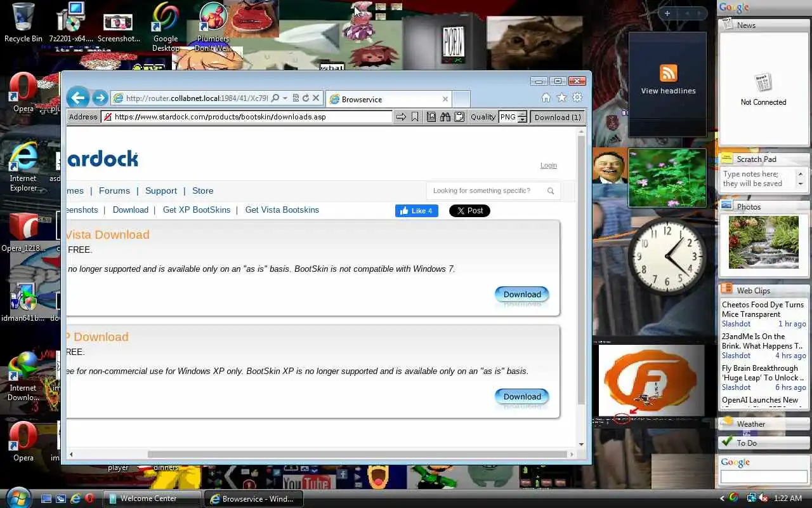Go back with the IE back arrow
This screenshot has width=812, height=508.
click(78, 98)
